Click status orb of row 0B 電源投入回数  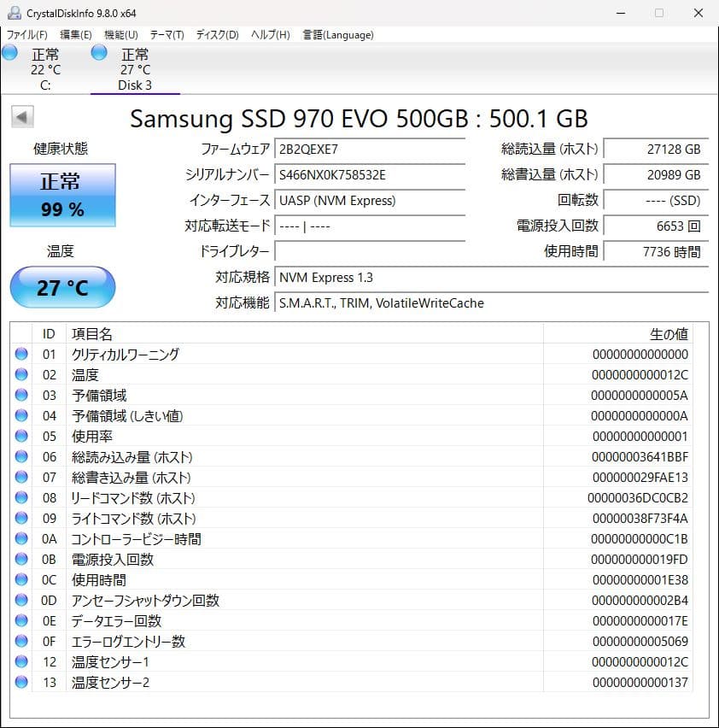(x=21, y=559)
